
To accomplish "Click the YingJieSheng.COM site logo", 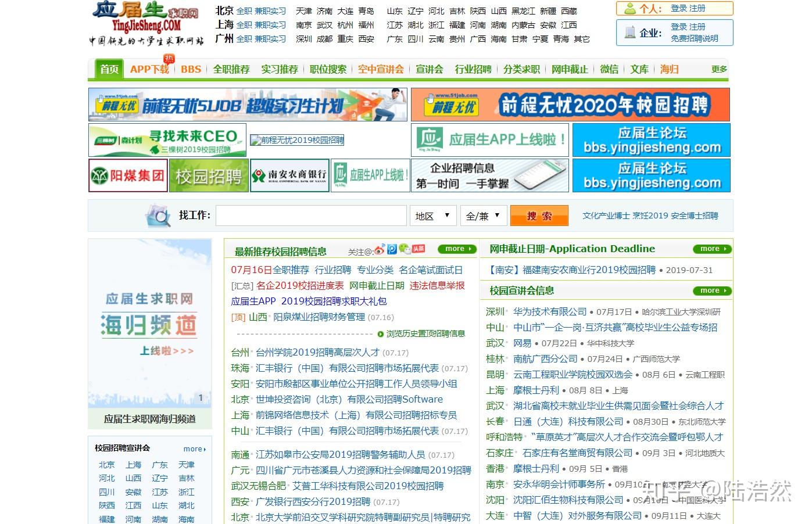I will (146, 24).
